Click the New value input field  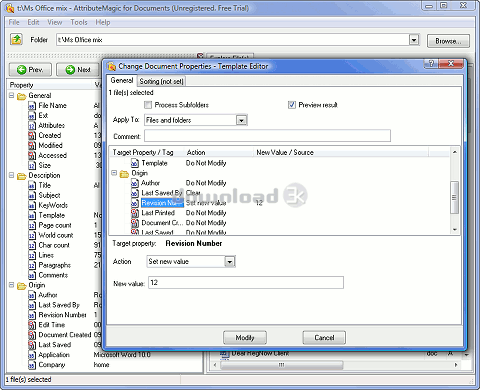(246, 283)
